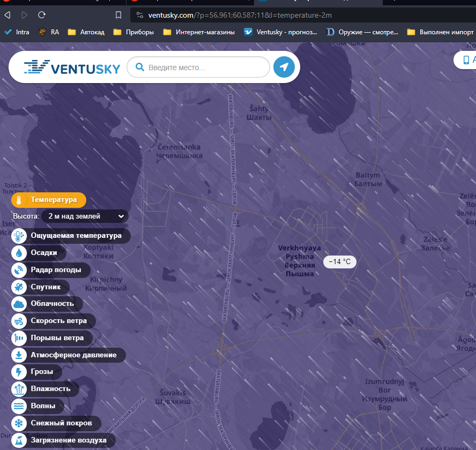The height and width of the screenshot is (450, 476).
Task: Click the Радар погоды radar icon
Action: pyautogui.click(x=19, y=270)
